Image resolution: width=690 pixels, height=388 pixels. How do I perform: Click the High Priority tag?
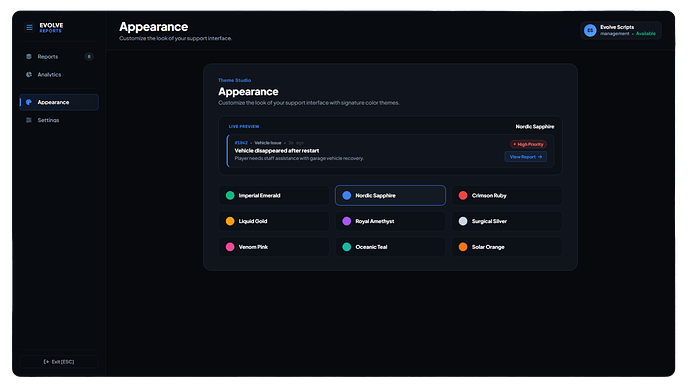point(529,144)
